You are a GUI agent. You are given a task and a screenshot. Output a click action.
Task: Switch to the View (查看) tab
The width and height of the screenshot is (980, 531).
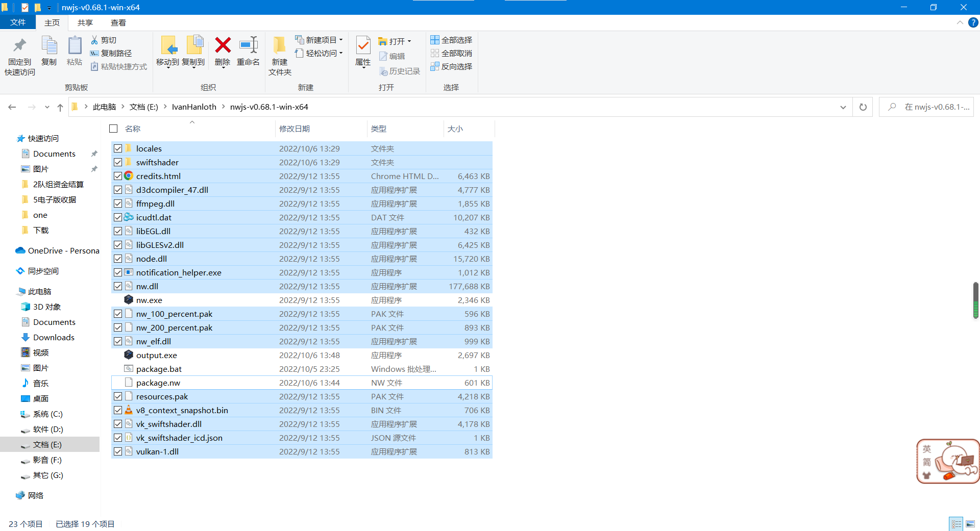tap(118, 22)
